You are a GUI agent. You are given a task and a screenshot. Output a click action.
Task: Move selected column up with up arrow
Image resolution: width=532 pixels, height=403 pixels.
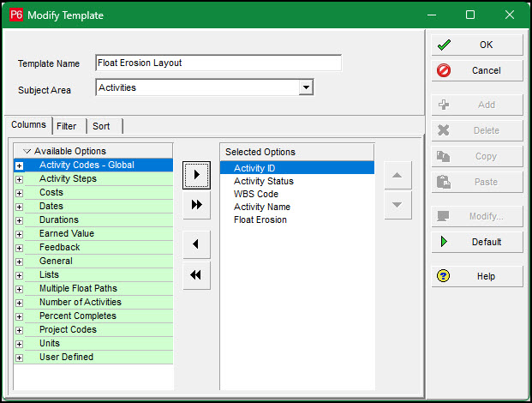coord(398,175)
